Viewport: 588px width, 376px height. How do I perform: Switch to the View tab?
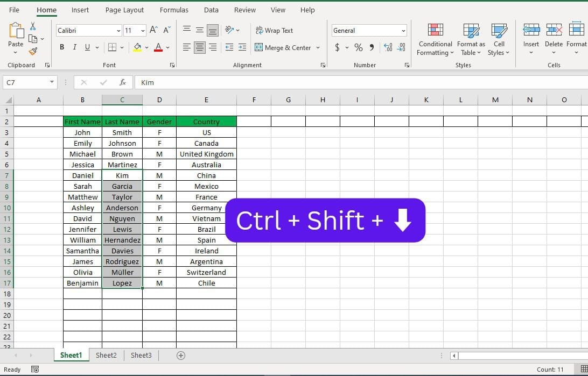tap(278, 10)
